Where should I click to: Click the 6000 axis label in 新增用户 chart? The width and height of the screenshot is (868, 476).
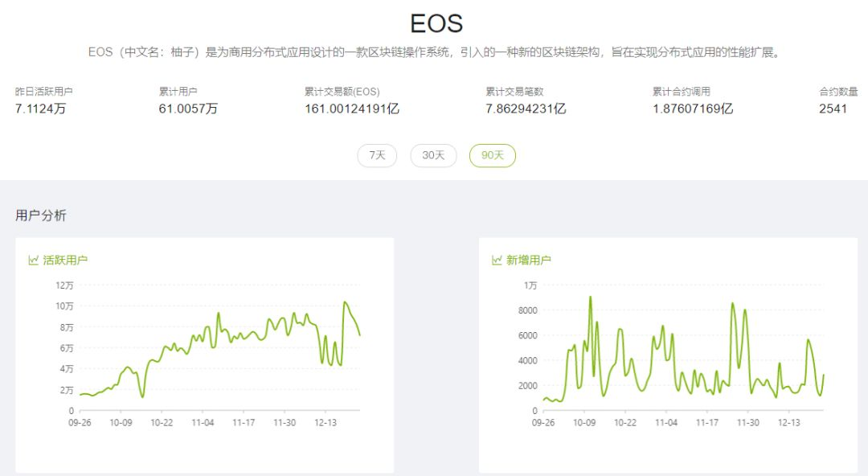527,335
